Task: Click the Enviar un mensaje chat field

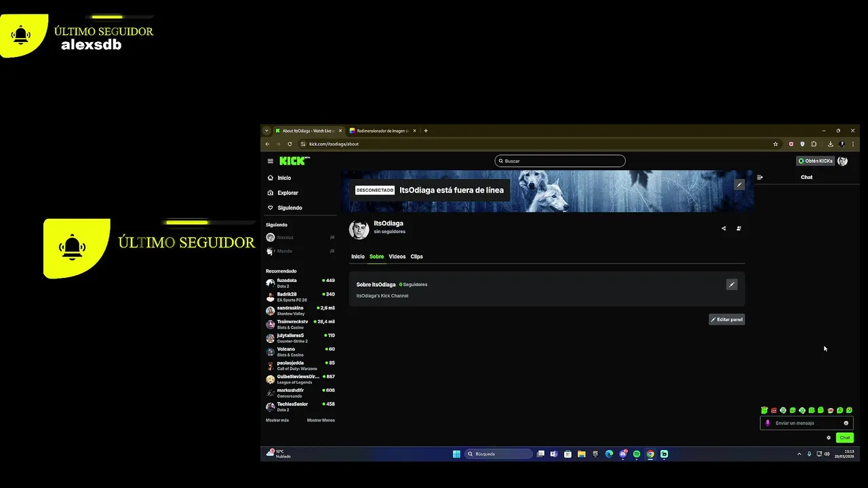Action: click(x=806, y=423)
